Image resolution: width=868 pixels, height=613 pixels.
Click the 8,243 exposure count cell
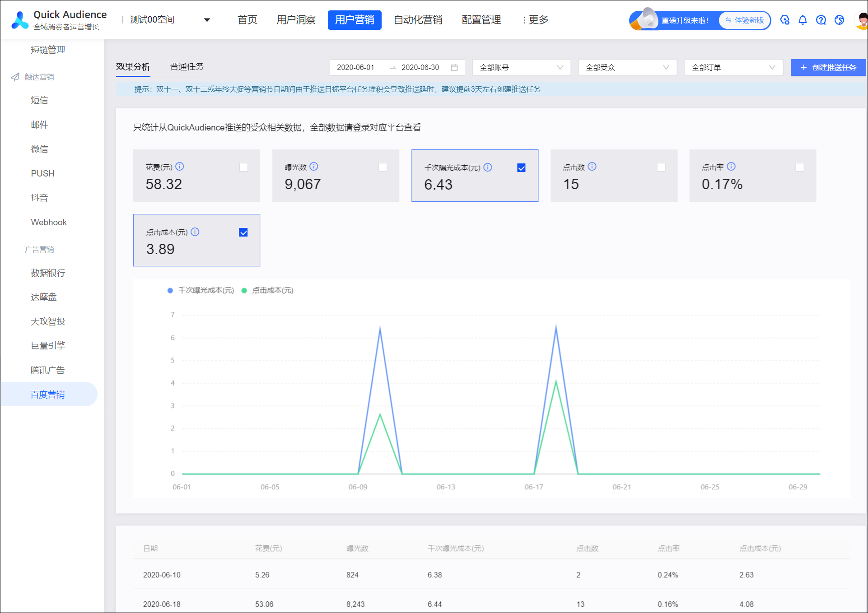355,604
